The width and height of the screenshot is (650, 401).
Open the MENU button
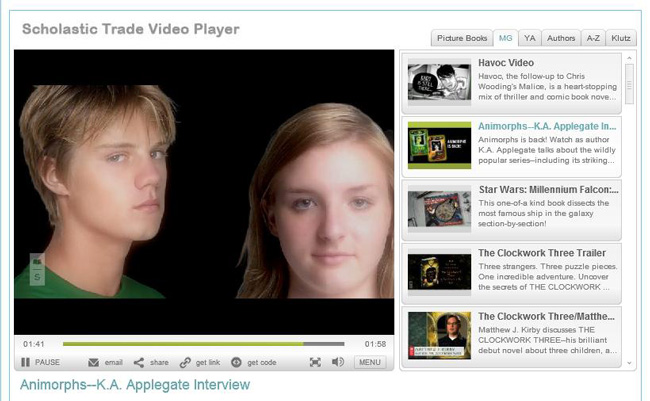tap(370, 362)
